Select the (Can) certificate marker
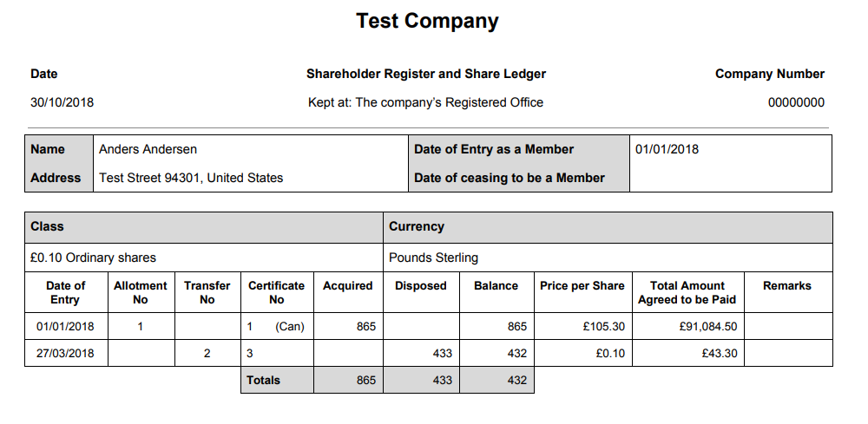The height and width of the screenshot is (424, 868). pyautogui.click(x=290, y=326)
